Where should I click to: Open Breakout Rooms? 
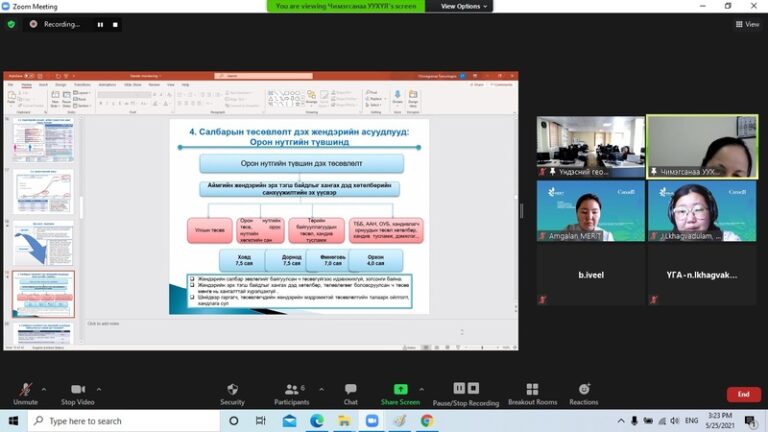[532, 390]
